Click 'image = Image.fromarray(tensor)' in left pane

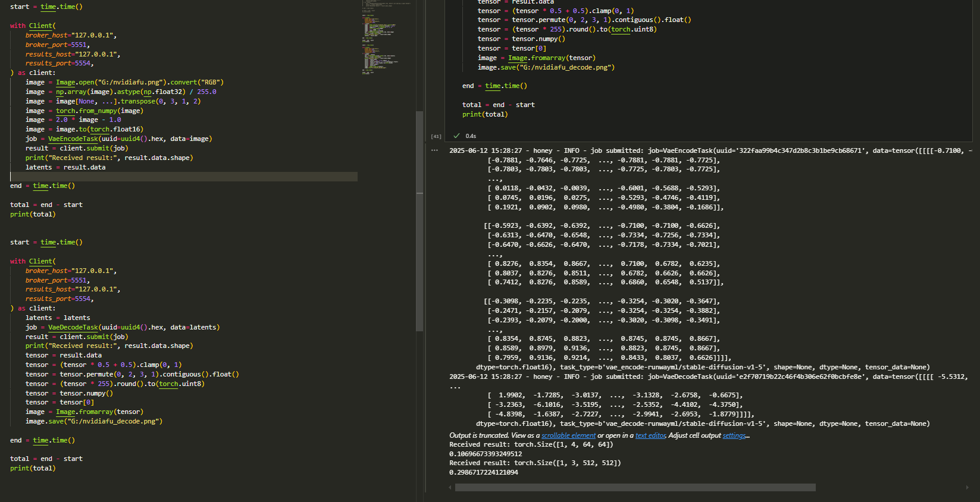coord(84,412)
